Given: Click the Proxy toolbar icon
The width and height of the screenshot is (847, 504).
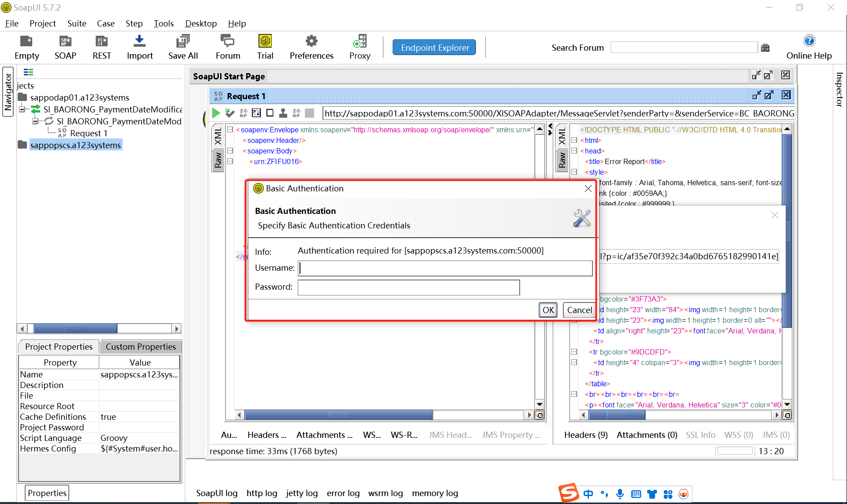Looking at the screenshot, I should (x=360, y=47).
